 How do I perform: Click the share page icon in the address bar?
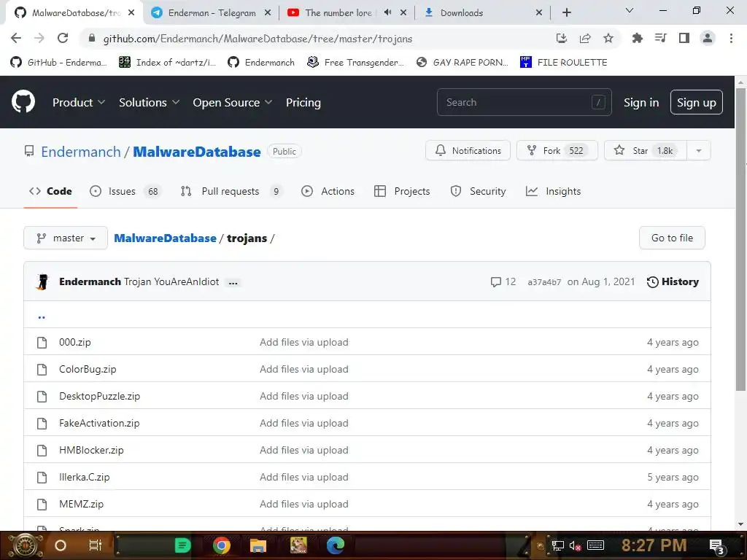coord(585,38)
